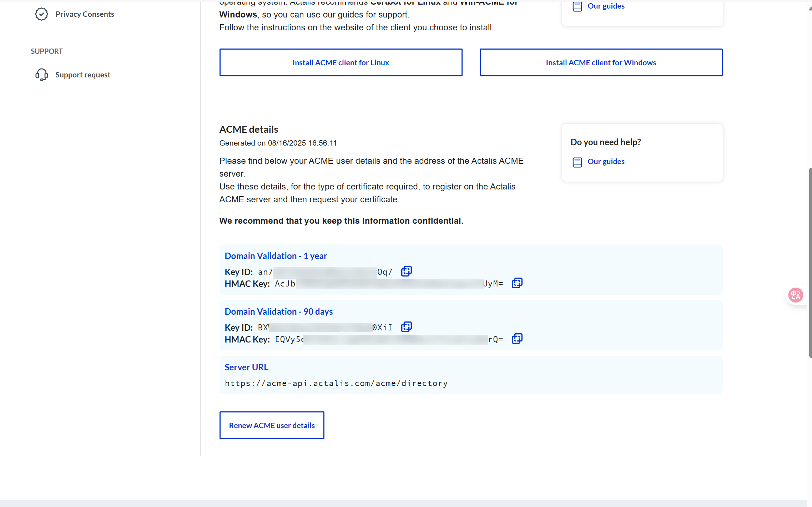The width and height of the screenshot is (812, 507).
Task: Open Privacy Consents menu item
Action: [x=85, y=14]
